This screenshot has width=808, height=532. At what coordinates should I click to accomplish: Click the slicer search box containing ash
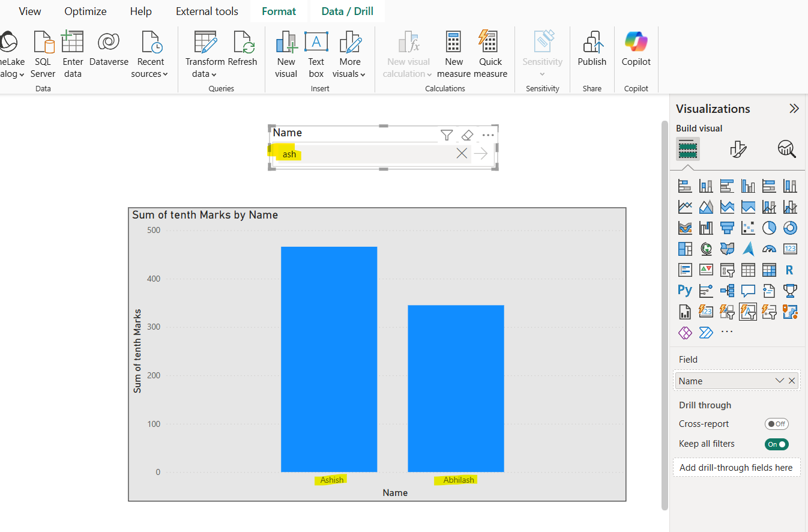point(360,154)
